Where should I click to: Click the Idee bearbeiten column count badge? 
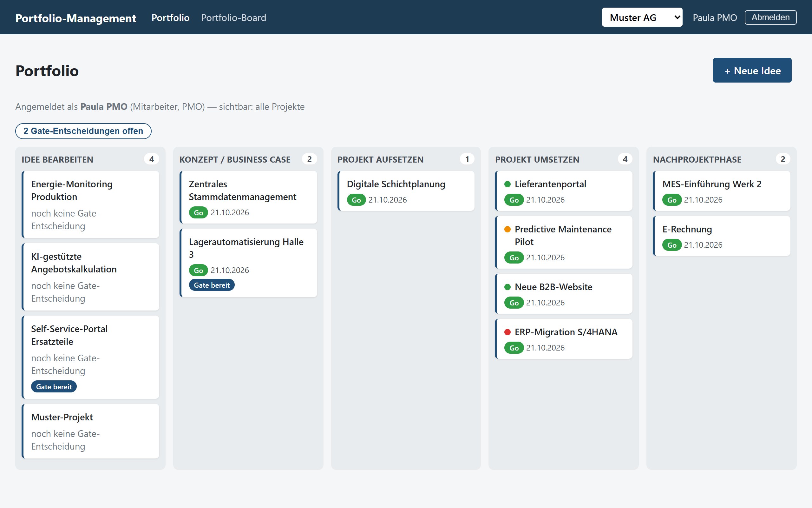pyautogui.click(x=152, y=159)
